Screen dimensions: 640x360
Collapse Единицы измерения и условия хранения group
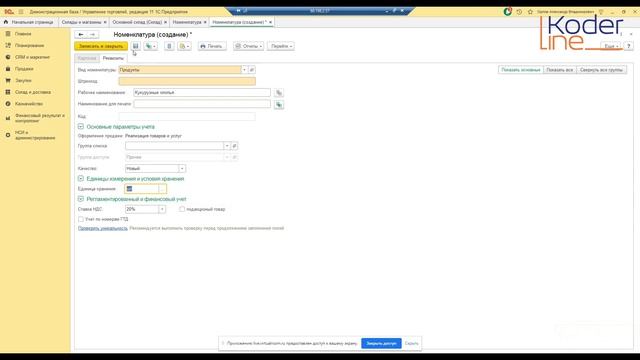point(81,178)
